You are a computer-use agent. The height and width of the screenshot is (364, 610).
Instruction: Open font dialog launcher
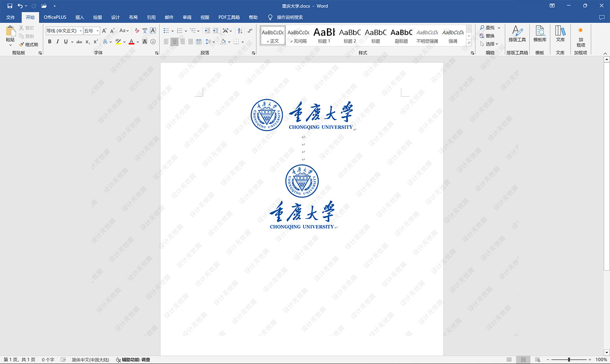coord(157,53)
